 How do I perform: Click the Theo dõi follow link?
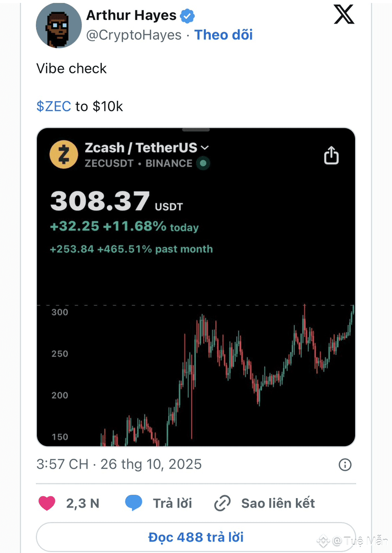223,35
